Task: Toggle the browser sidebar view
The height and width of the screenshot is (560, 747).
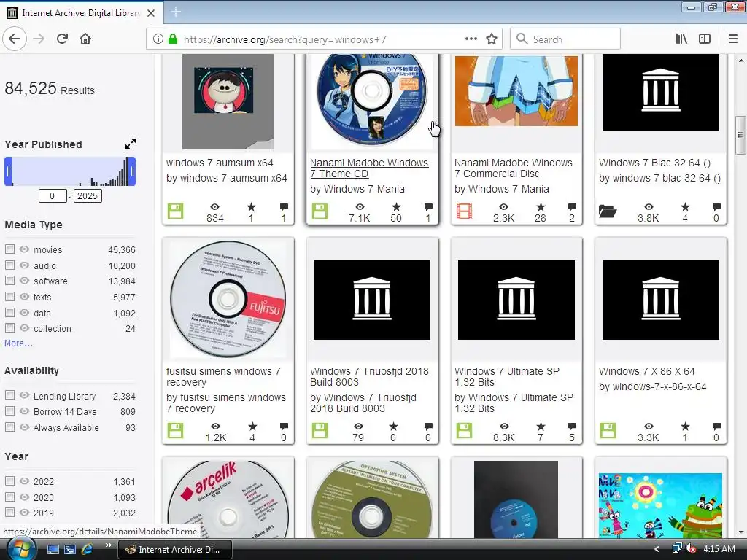Action: (705, 39)
